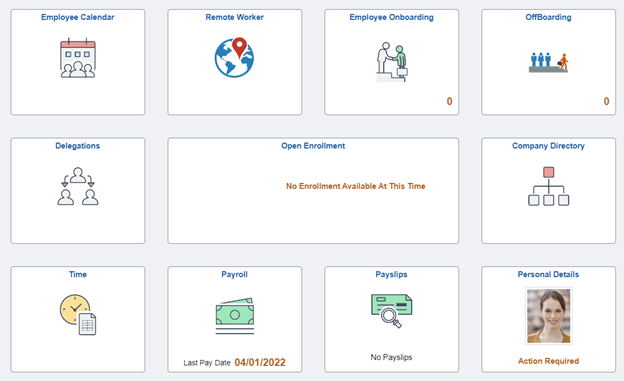Click the Personal Details profile photo

tap(548, 316)
